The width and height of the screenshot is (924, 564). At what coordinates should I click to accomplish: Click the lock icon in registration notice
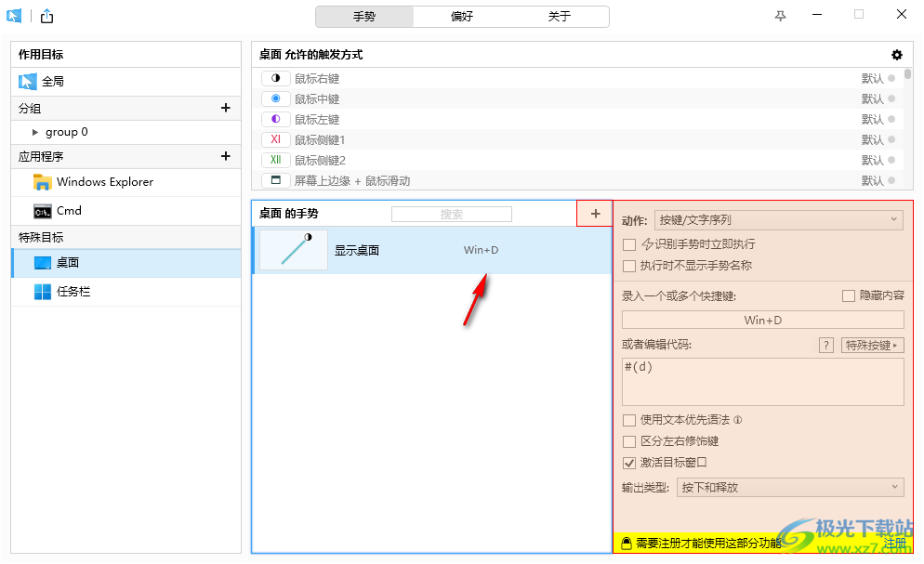point(627,543)
